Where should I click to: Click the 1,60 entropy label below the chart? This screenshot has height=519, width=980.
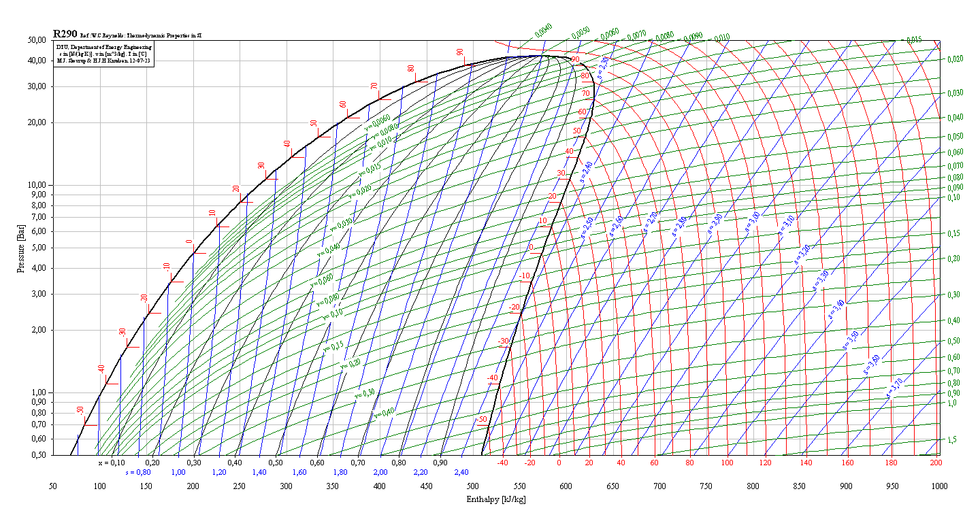coord(299,472)
